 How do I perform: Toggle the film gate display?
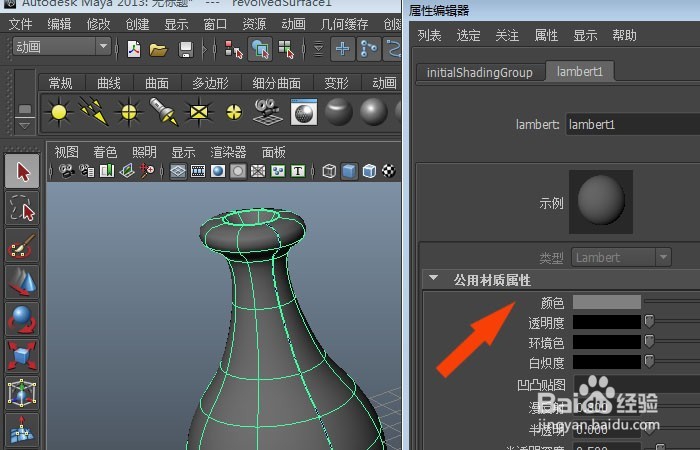pyautogui.click(x=198, y=171)
